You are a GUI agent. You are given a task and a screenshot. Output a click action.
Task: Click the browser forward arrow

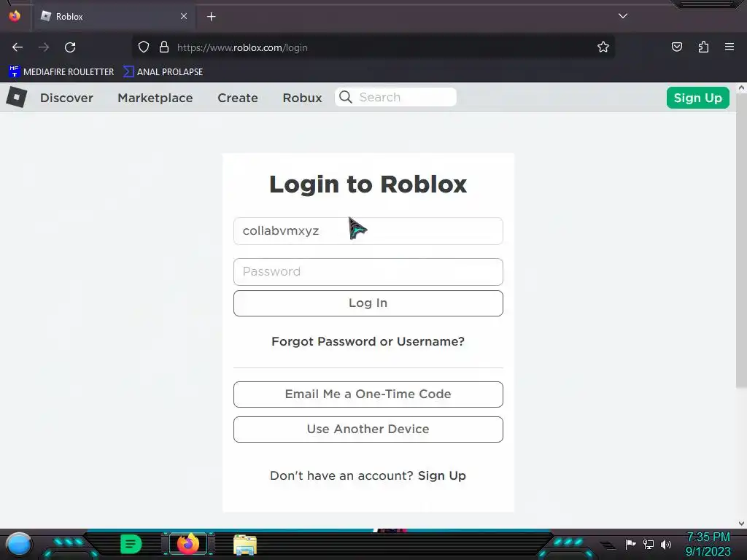pyautogui.click(x=44, y=47)
